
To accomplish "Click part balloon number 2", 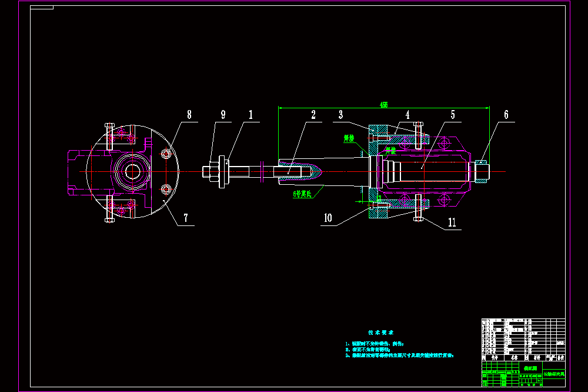I will 313,115.
